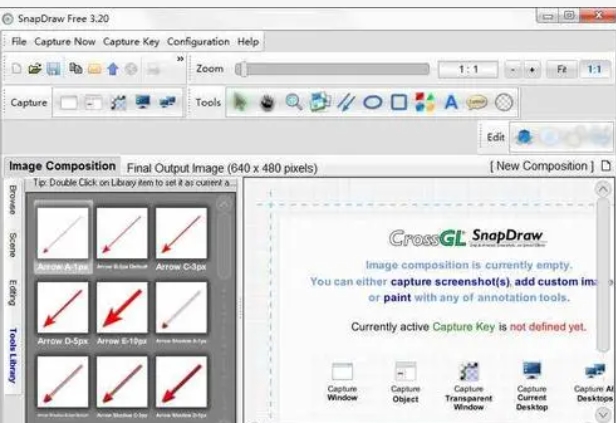Click the transparent window capture toolbar icon
The width and height of the screenshot is (616, 423).
[118, 103]
